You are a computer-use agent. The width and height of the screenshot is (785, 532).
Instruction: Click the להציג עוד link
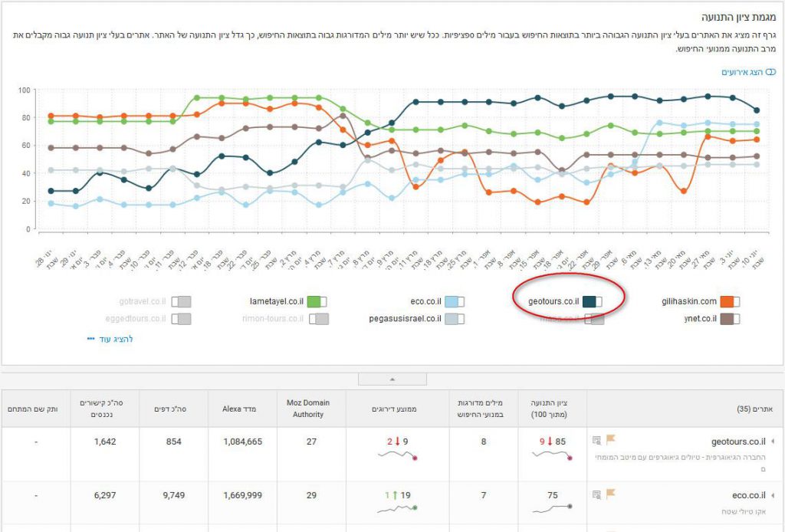pyautogui.click(x=117, y=339)
